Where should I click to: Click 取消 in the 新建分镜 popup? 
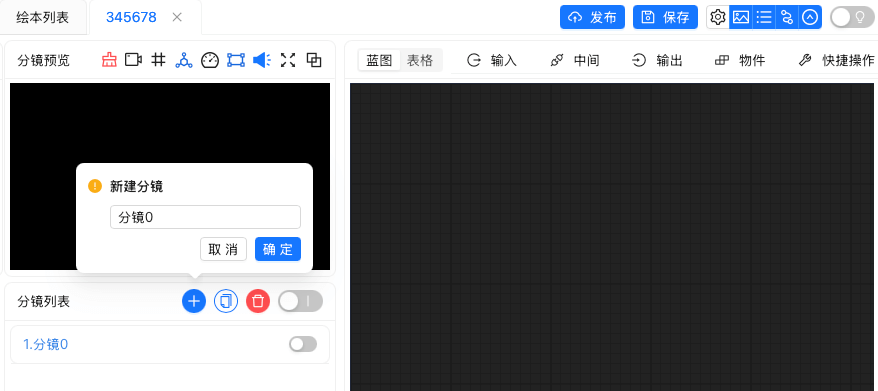click(223, 249)
